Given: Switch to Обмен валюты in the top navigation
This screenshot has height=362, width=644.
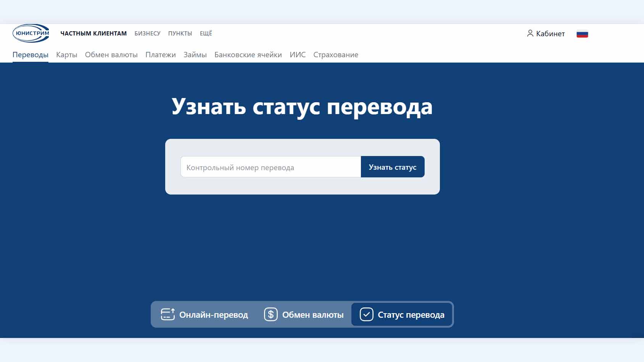Looking at the screenshot, I should click(111, 55).
